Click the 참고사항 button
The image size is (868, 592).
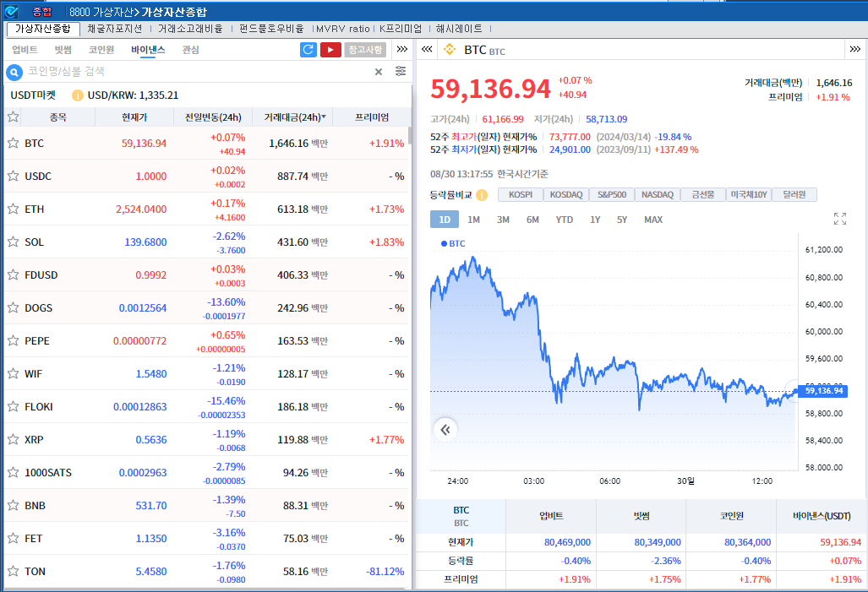click(x=365, y=50)
